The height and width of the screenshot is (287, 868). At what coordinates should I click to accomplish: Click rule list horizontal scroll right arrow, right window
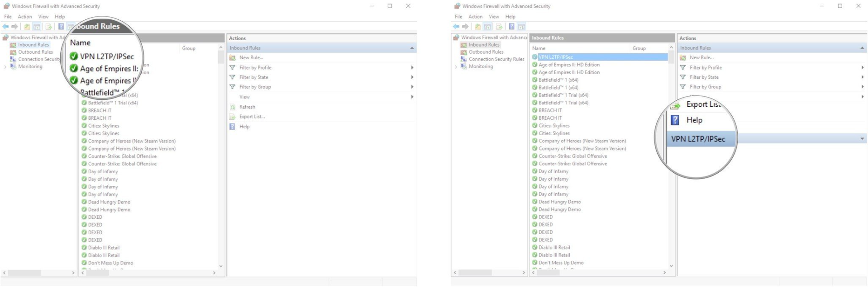(664, 273)
